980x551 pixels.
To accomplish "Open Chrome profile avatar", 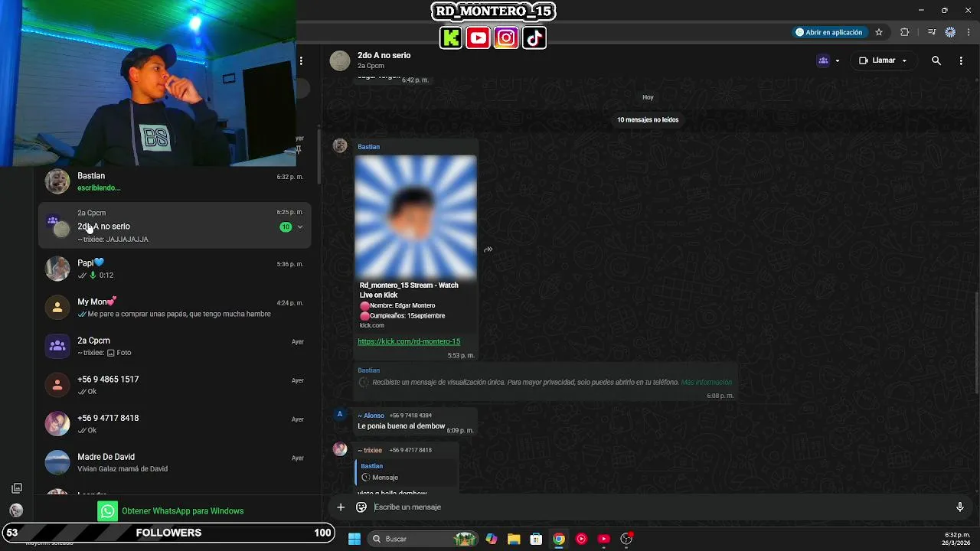I will click(x=950, y=32).
